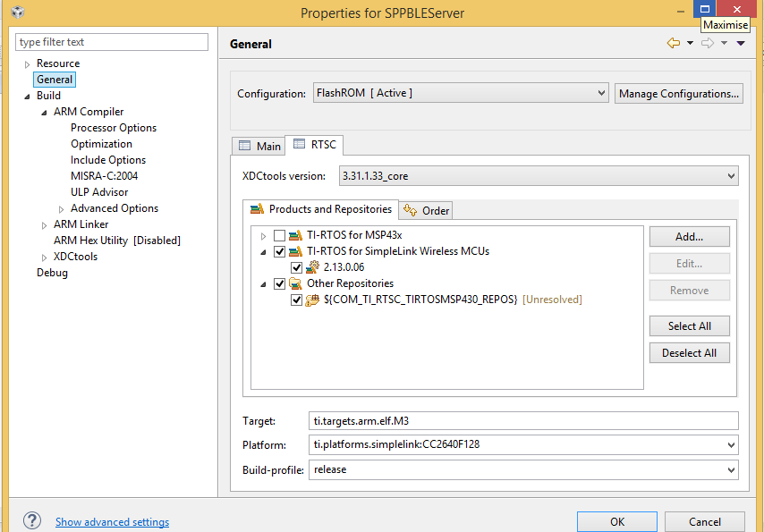Open the view menu triangle in header
This screenshot has height=532, width=764.
tap(741, 43)
